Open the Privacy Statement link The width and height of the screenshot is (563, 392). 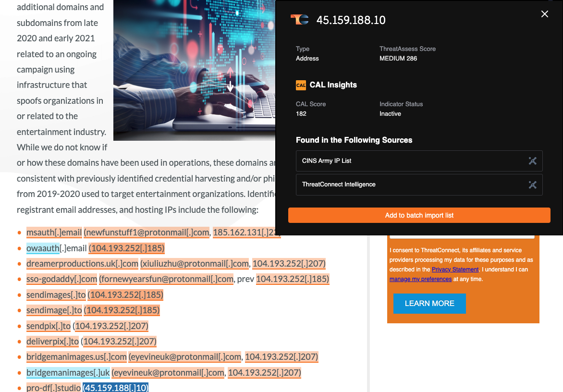[455, 269]
